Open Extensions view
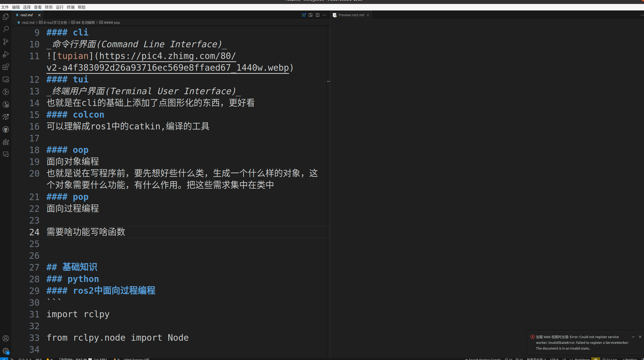 (x=6, y=67)
